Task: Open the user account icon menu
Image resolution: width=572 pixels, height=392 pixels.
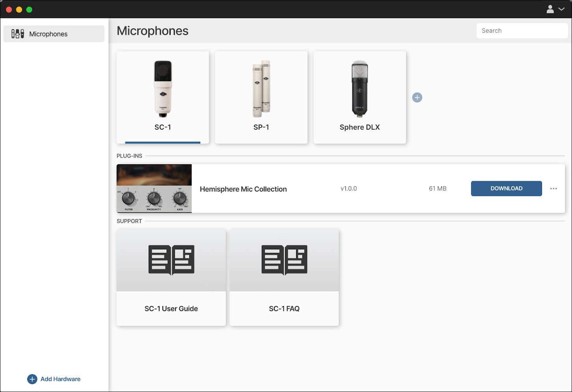Action: pos(550,9)
